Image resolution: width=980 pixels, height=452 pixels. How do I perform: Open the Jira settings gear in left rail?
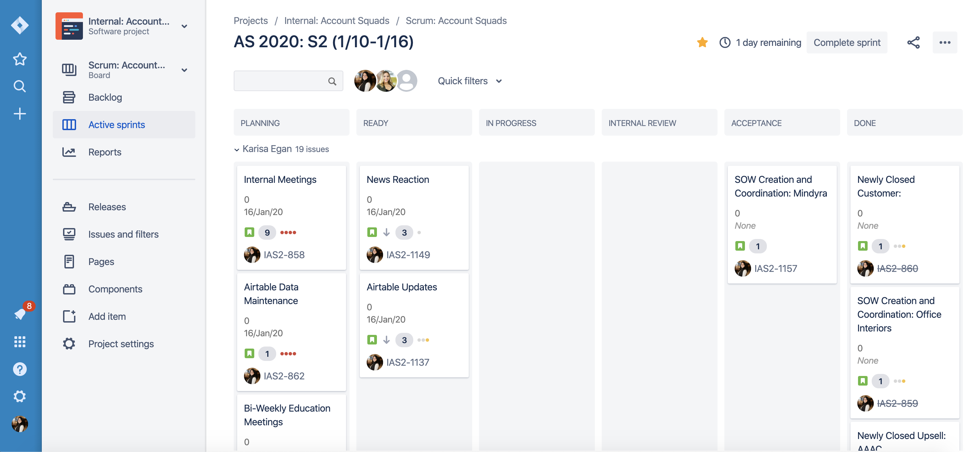point(20,397)
